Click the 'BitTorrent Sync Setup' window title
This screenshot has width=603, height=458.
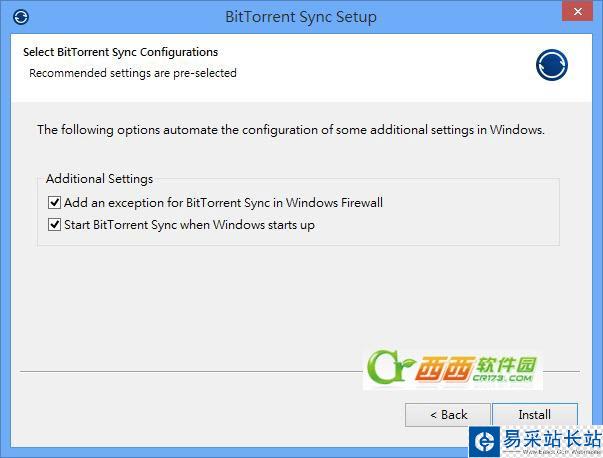tap(301, 17)
